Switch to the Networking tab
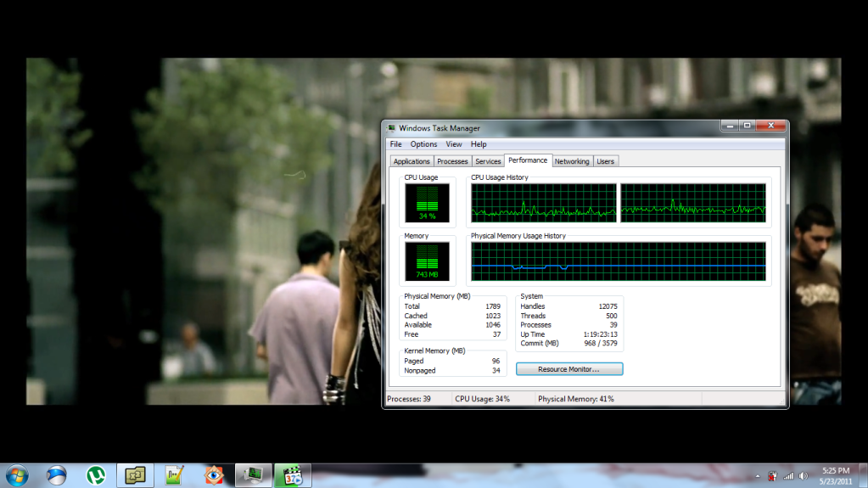The height and width of the screenshot is (488, 868). 572,161
